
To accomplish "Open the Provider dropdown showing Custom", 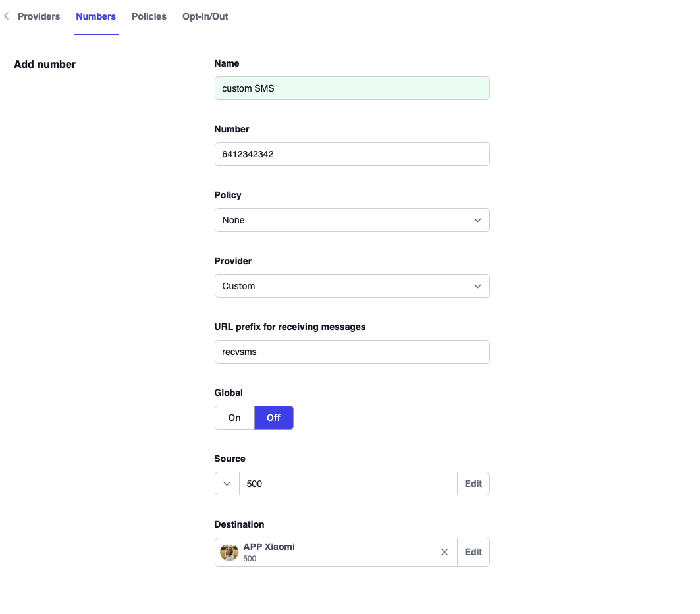I will click(x=342, y=286).
